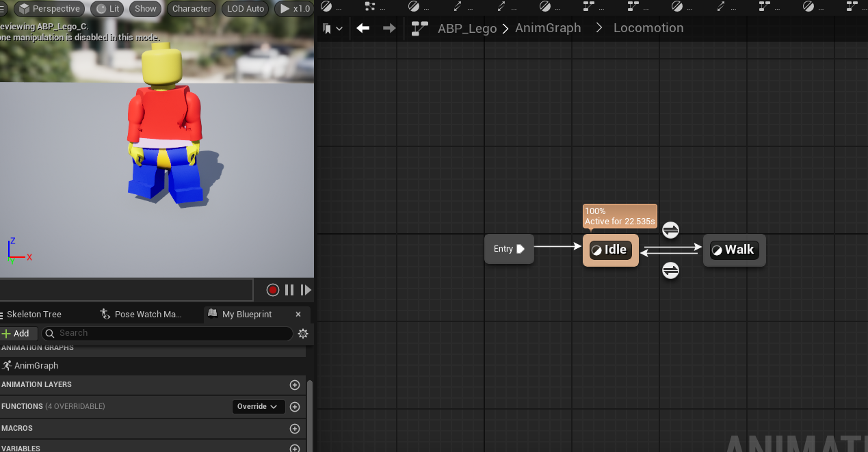This screenshot has height=452, width=868.
Task: Add a new animation layer
Action: click(295, 385)
